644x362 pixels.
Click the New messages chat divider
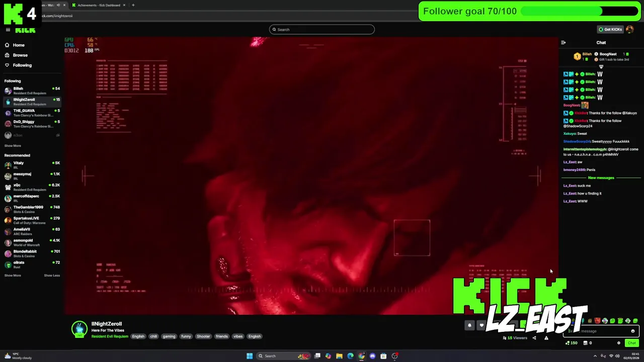click(601, 178)
